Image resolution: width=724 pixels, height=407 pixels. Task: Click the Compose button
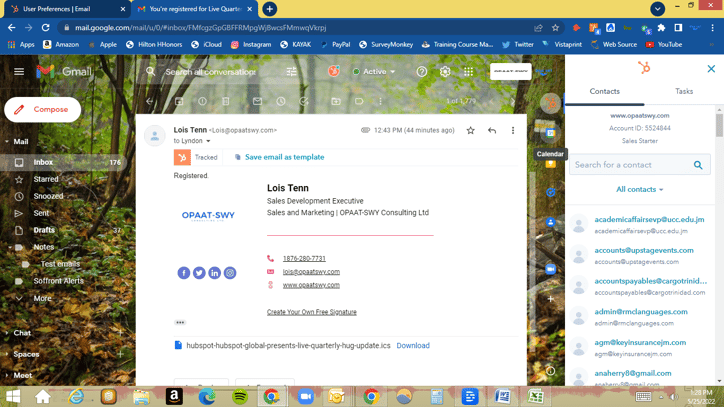(42, 110)
